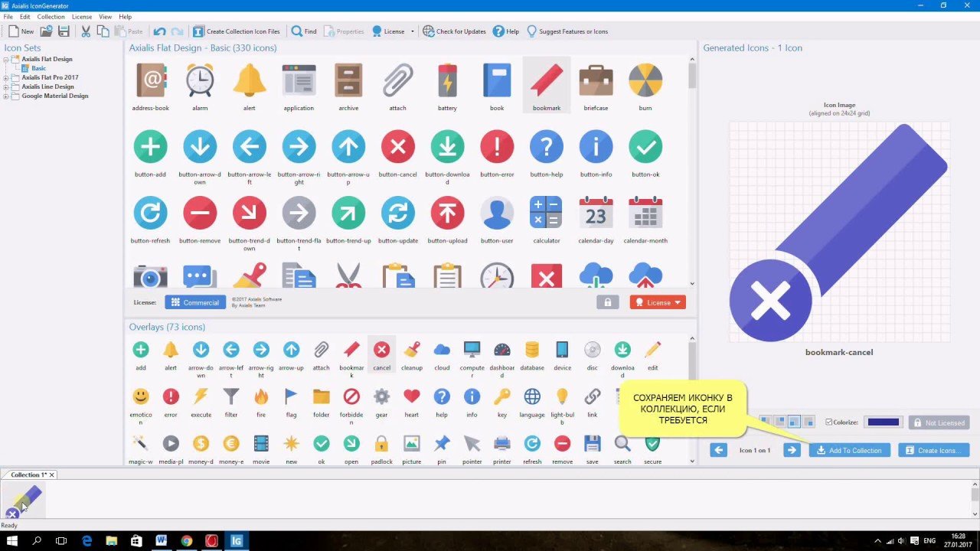Screen dimensions: 980x551
Task: Click the Create Icons button
Action: (x=933, y=450)
